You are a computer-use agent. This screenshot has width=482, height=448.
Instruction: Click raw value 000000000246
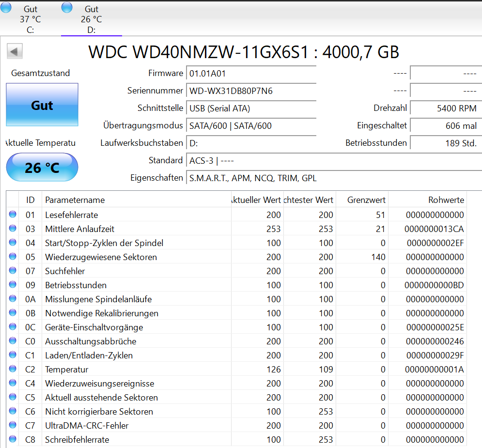[x=435, y=341]
